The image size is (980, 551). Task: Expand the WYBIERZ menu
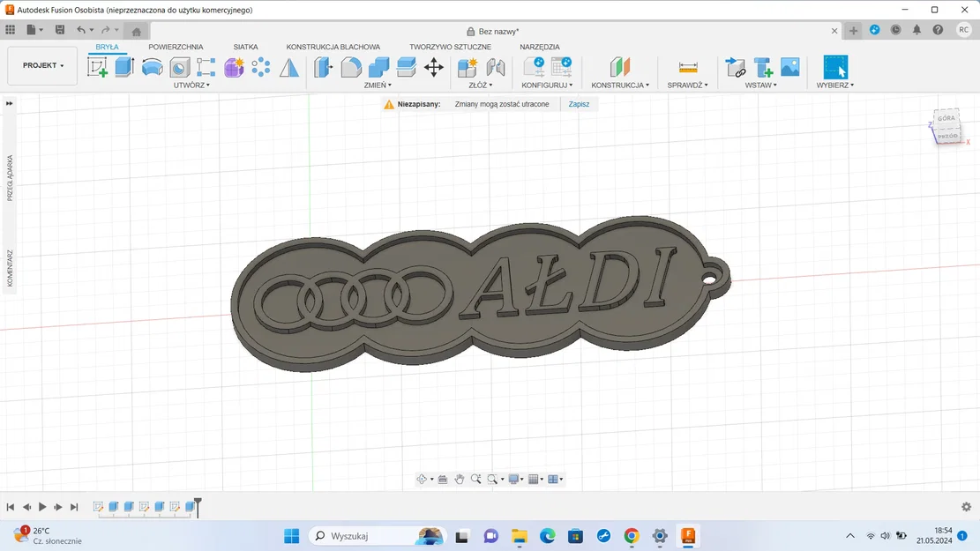point(835,85)
